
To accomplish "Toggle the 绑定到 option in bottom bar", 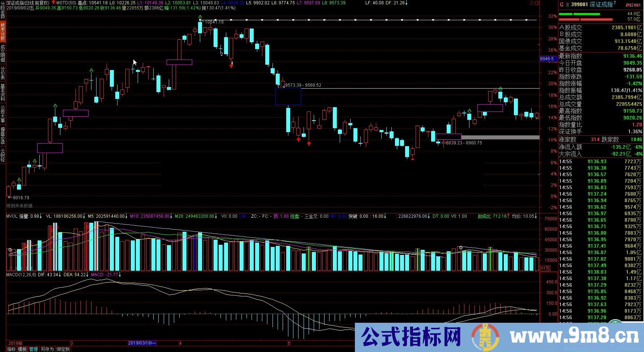I will pos(63,349).
